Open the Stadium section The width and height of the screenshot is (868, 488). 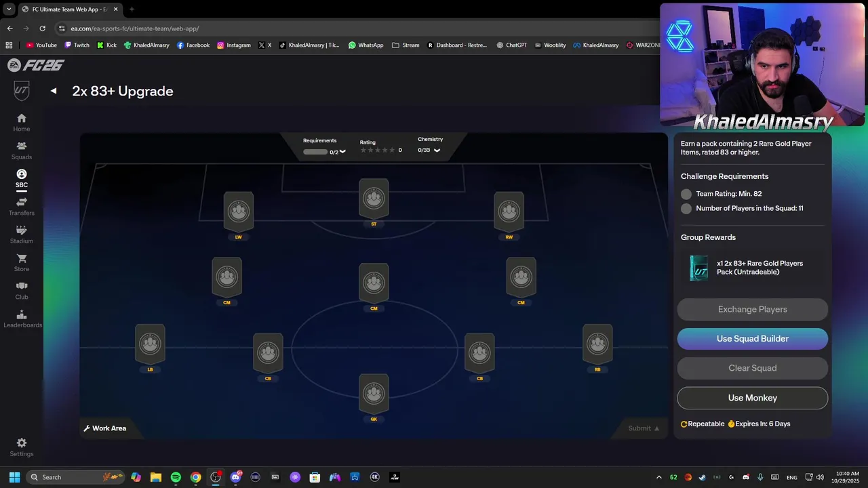coord(22,235)
